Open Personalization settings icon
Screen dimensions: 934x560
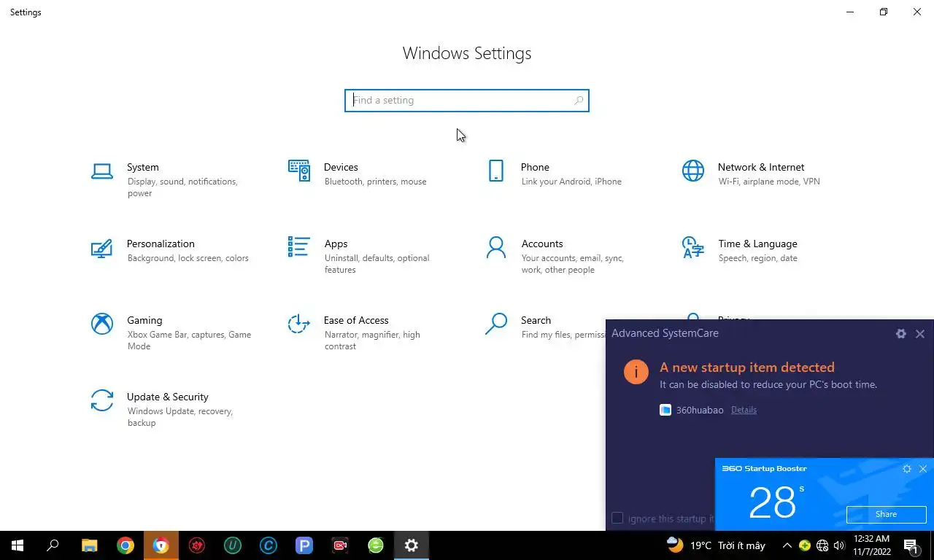101,249
